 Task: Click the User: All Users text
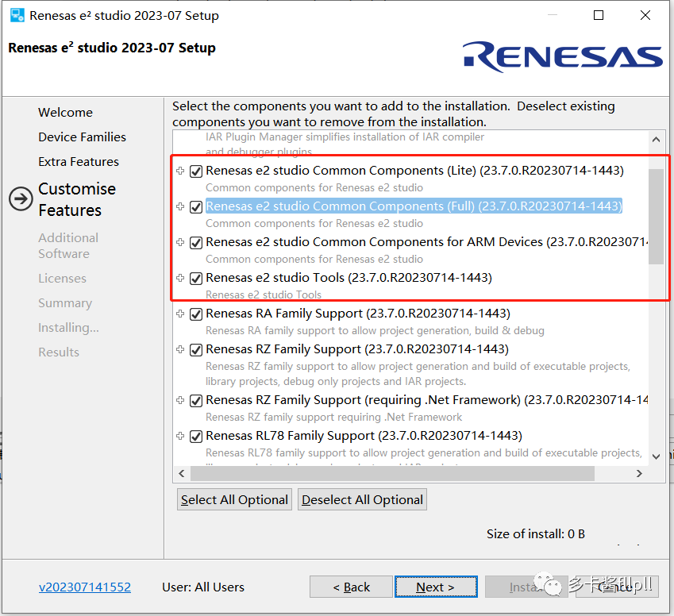203,587
